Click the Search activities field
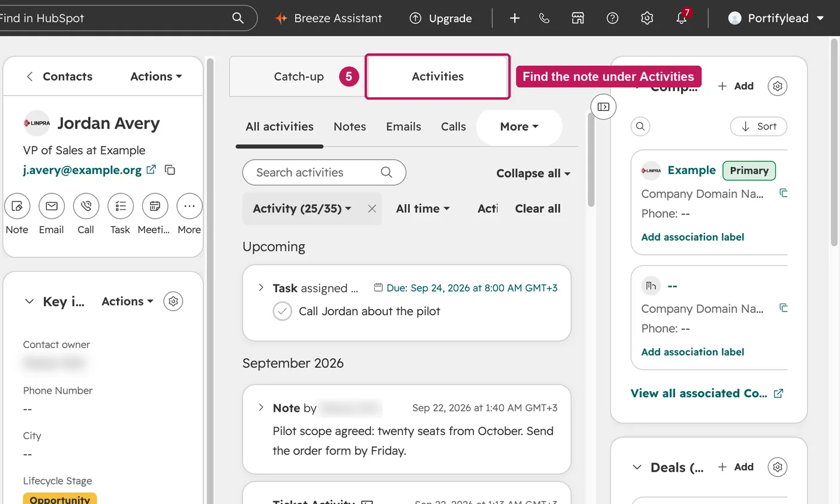The width and height of the screenshot is (840, 504). (324, 172)
